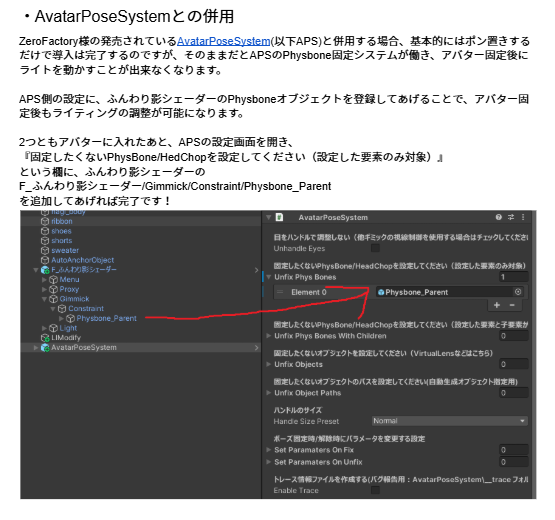Expand Unfix Phys Bones With Children
Screen dimensions: 555x520
click(269, 336)
